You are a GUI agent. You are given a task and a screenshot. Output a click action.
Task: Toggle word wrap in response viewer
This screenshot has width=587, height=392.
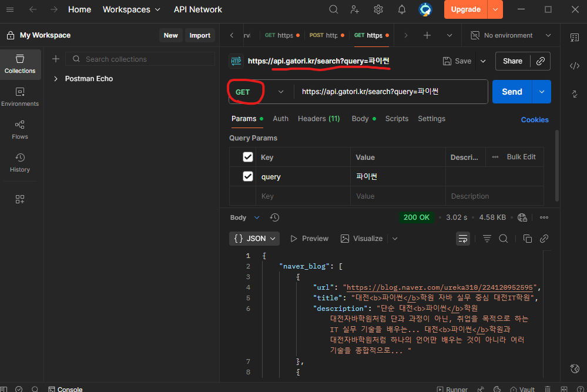pos(463,239)
